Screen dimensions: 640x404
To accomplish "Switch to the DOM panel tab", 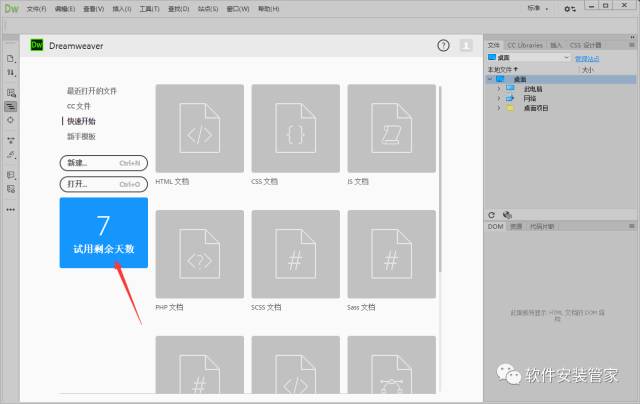I will (x=494, y=227).
